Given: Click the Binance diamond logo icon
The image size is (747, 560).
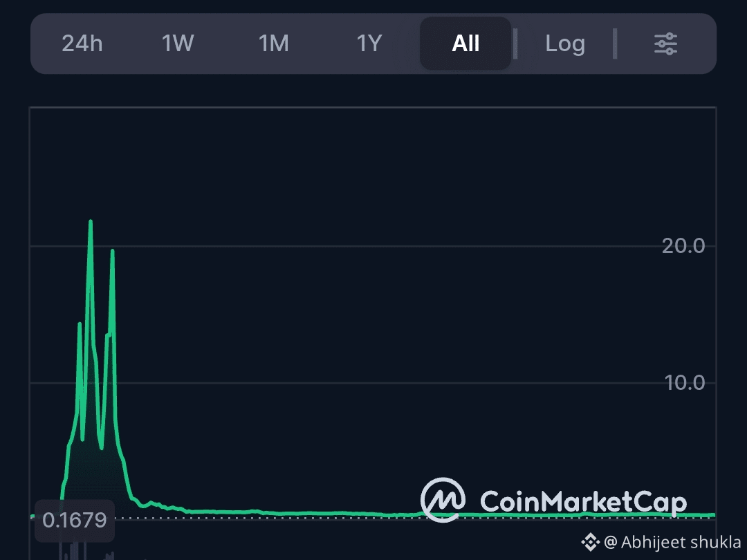Looking at the screenshot, I should click(590, 542).
